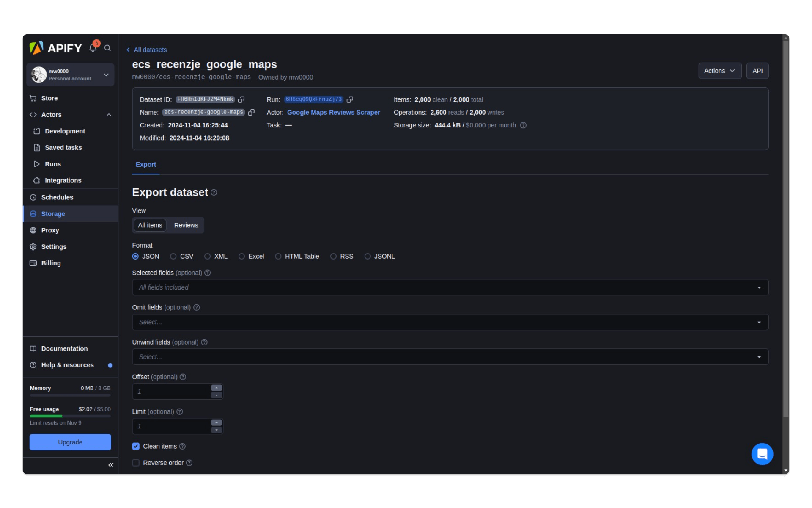The image size is (812, 508).
Task: Click the Apify logo
Action: pos(55,48)
